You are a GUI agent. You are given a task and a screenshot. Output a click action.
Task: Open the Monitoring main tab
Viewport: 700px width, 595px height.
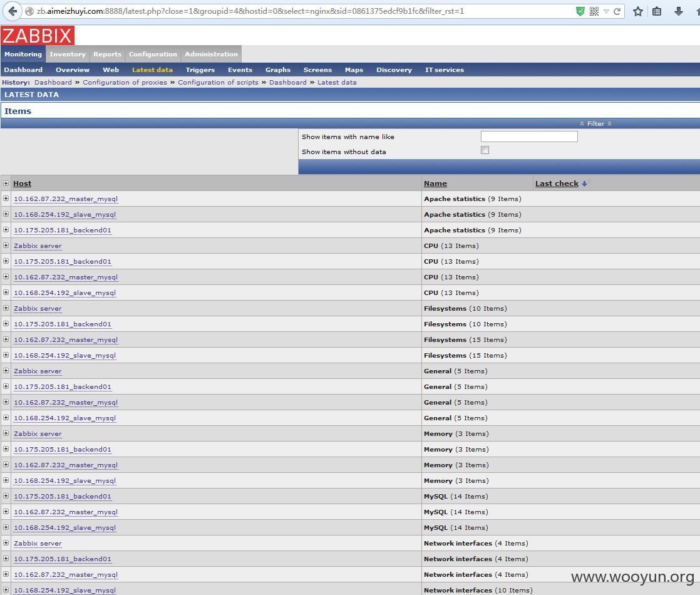[x=23, y=54]
